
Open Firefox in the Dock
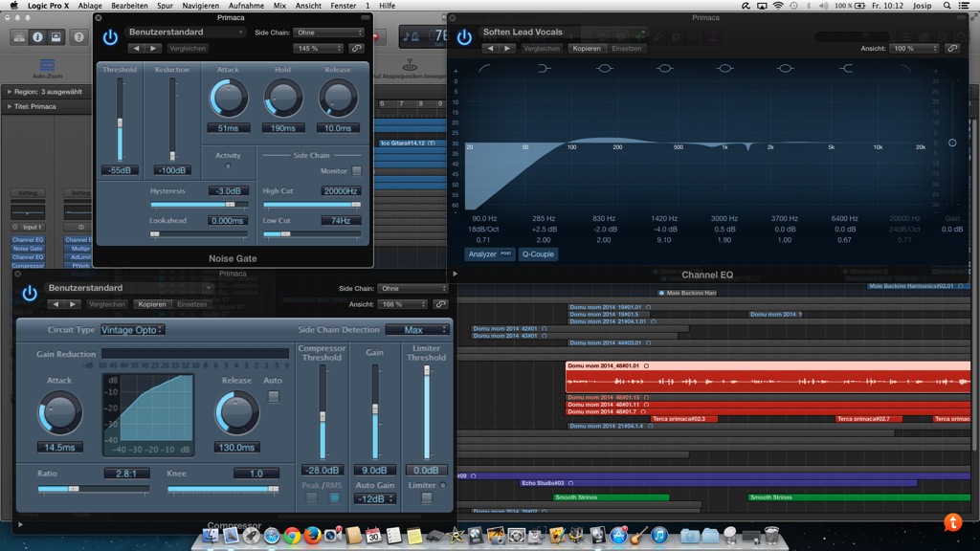coord(312,536)
